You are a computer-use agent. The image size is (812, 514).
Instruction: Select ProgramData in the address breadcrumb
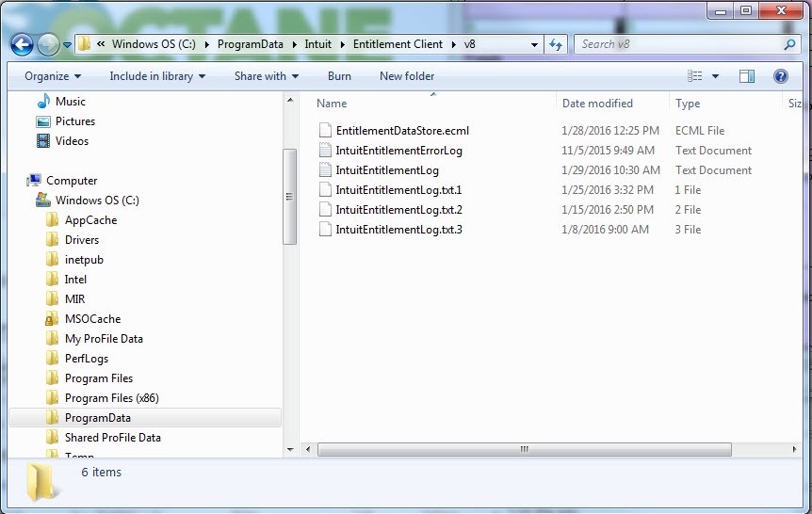(x=251, y=44)
